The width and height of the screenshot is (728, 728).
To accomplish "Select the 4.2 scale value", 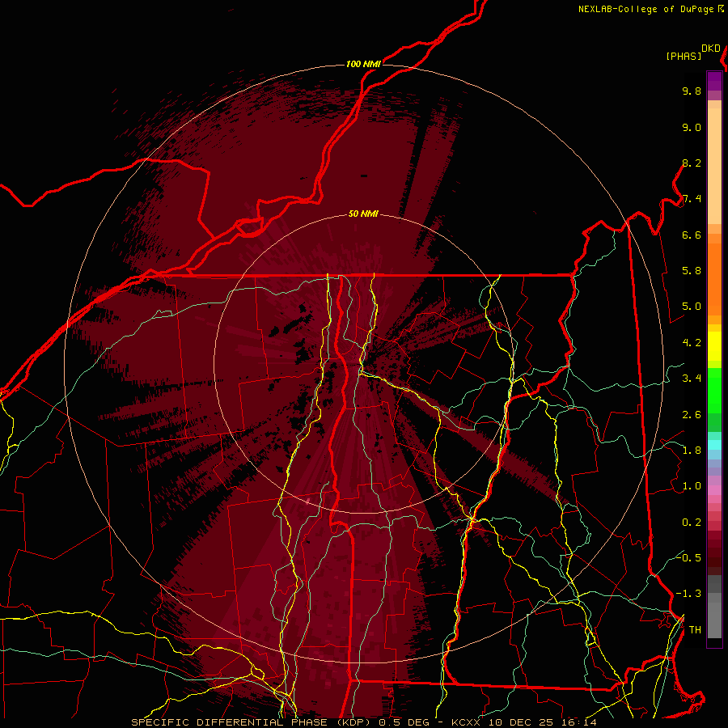I will 692,343.
